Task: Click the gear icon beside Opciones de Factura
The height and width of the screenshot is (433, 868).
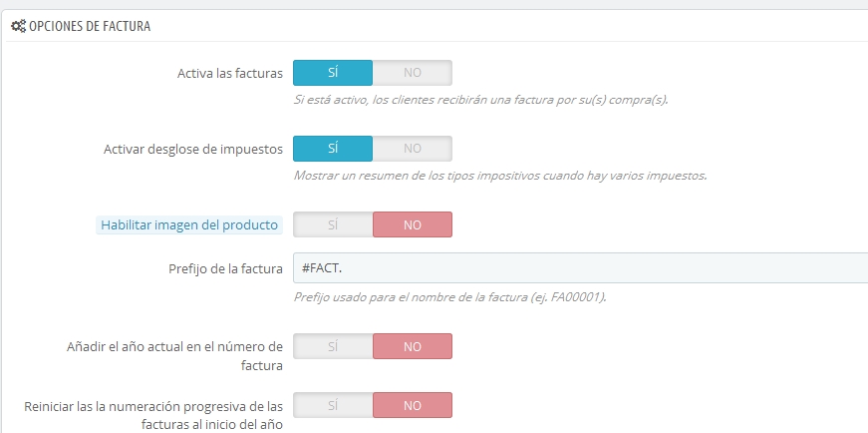Action: pyautogui.click(x=18, y=27)
